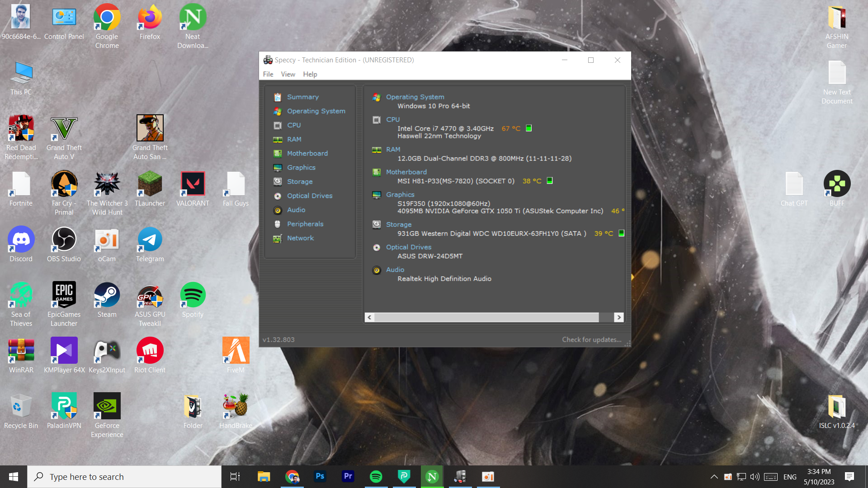Image resolution: width=868 pixels, height=488 pixels.
Task: Select the Firefox desktop icon
Action: tap(150, 22)
